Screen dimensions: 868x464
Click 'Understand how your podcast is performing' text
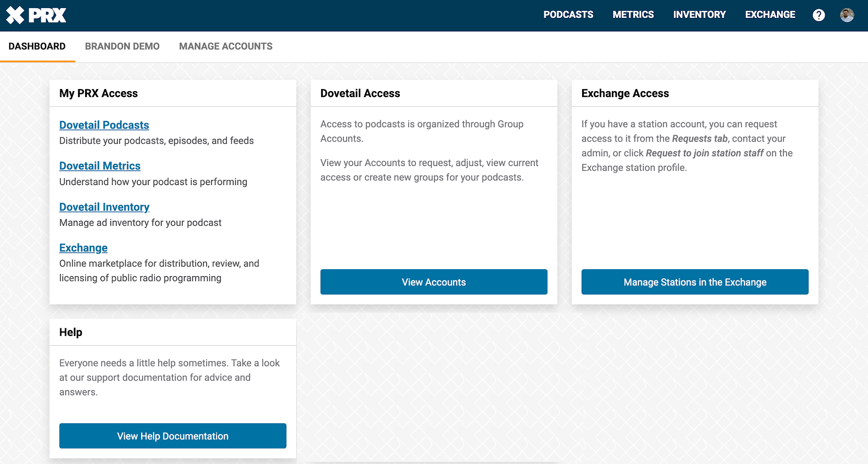[x=153, y=182]
